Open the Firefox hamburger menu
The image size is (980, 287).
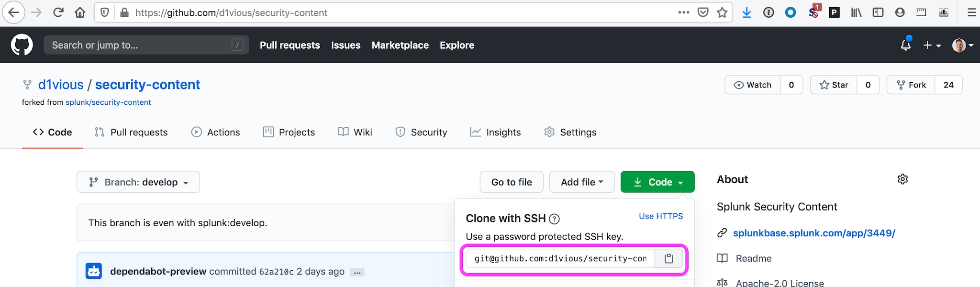pyautogui.click(x=971, y=13)
